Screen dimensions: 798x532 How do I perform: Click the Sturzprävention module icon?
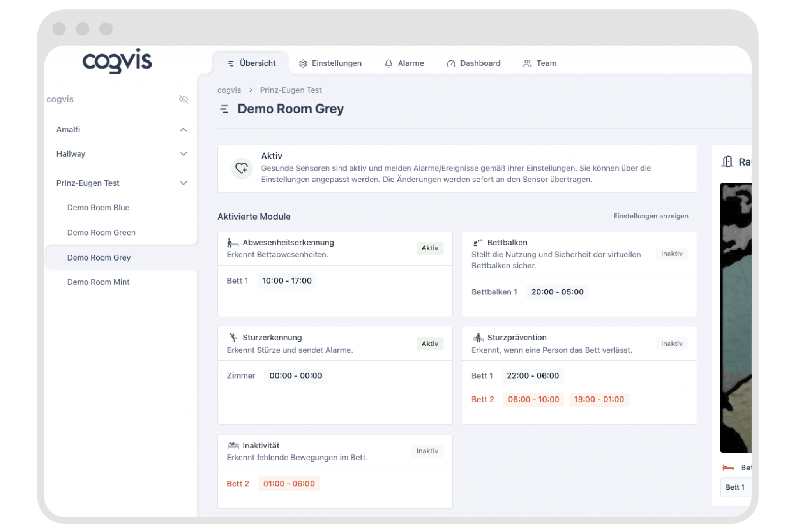point(478,338)
